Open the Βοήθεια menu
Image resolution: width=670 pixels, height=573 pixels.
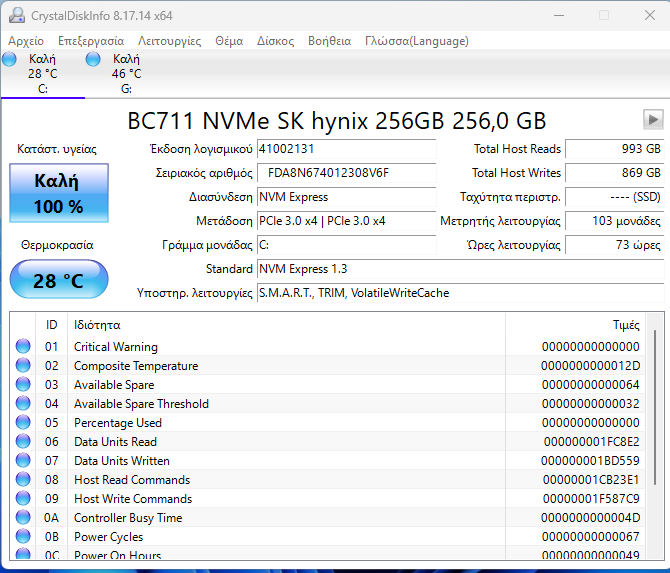pyautogui.click(x=329, y=41)
